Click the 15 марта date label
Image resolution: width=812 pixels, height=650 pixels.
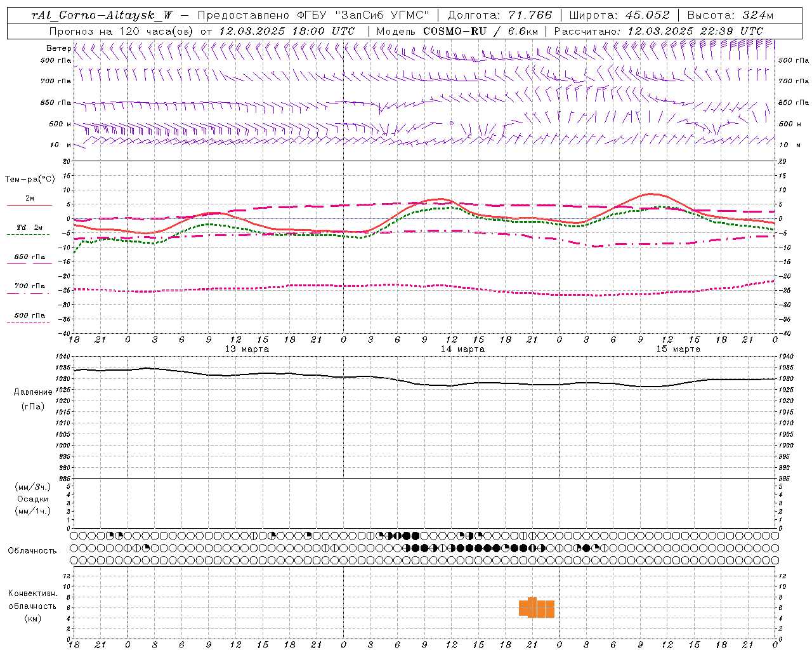point(679,349)
